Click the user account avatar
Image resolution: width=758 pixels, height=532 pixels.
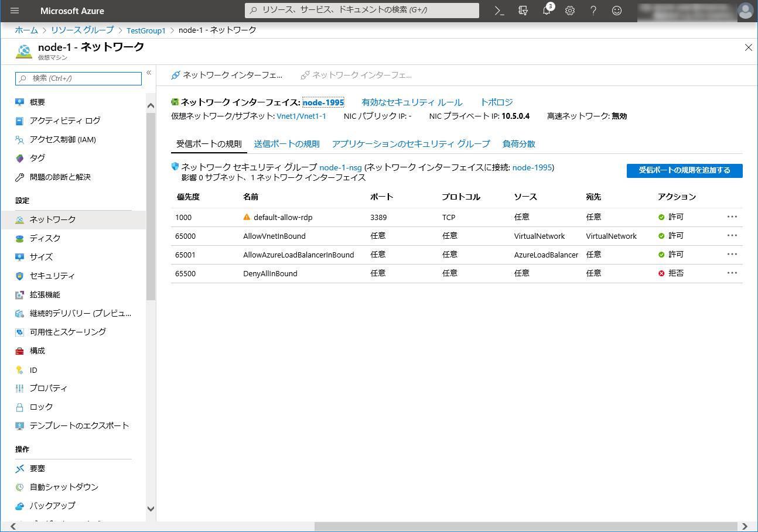coord(745,11)
